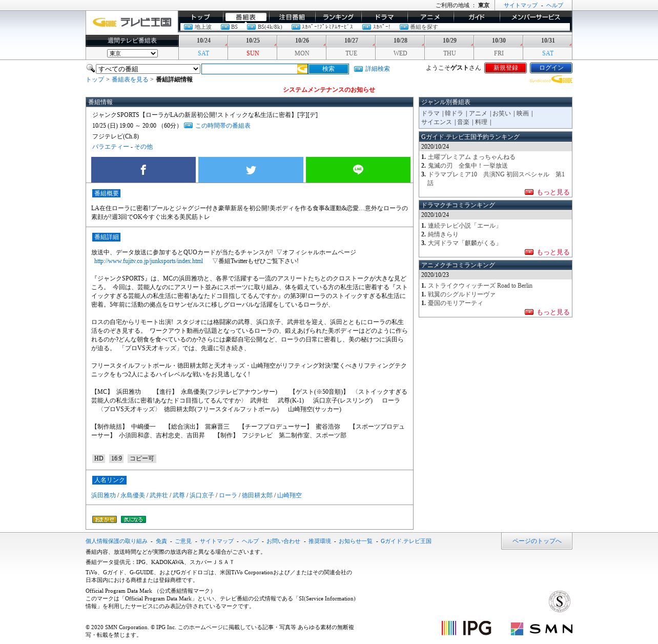Select the 10/24 SAT date tab

[203, 47]
